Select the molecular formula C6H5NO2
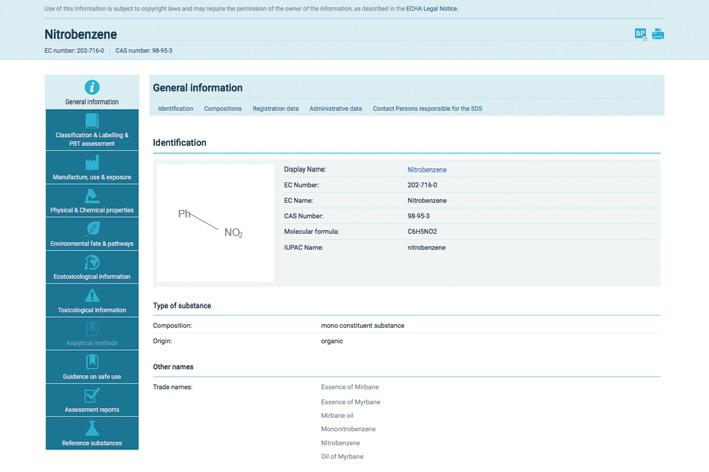The height and width of the screenshot is (472, 709). [422, 231]
